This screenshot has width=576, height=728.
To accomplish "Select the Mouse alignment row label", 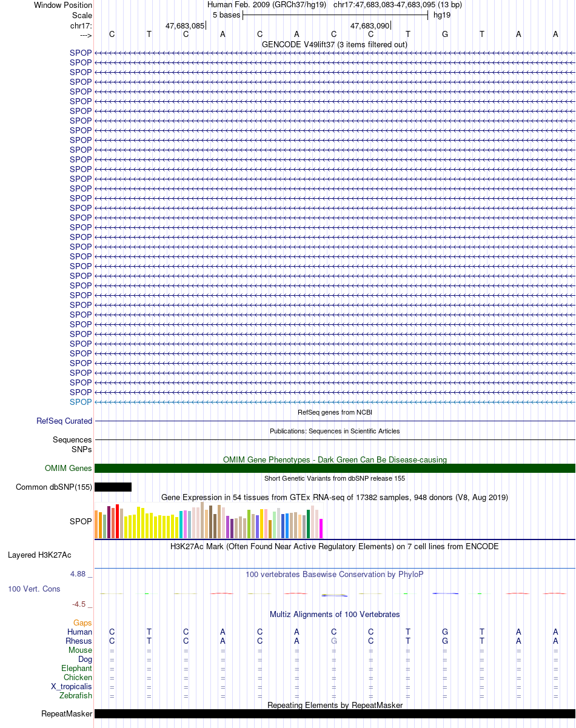I will (x=80, y=650).
